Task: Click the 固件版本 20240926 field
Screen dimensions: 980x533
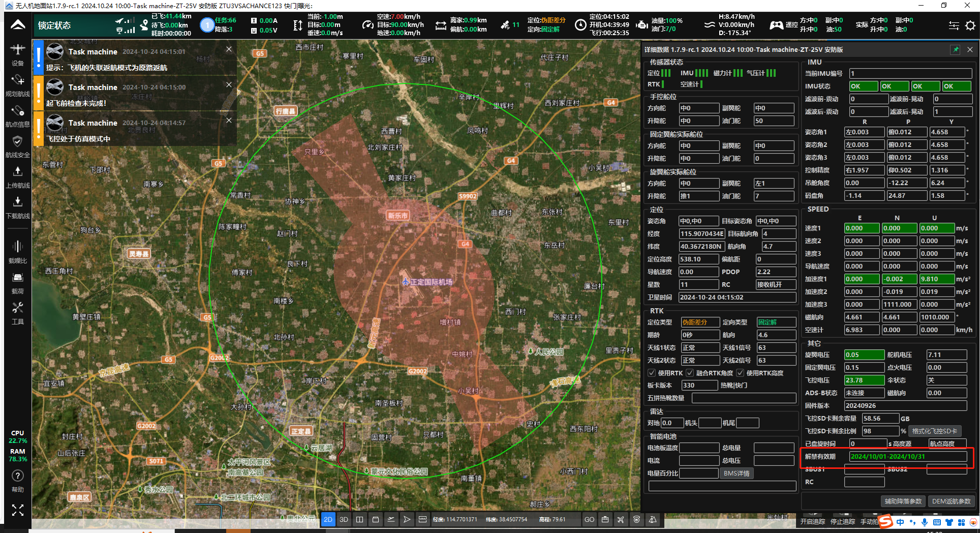Action: [905, 405]
